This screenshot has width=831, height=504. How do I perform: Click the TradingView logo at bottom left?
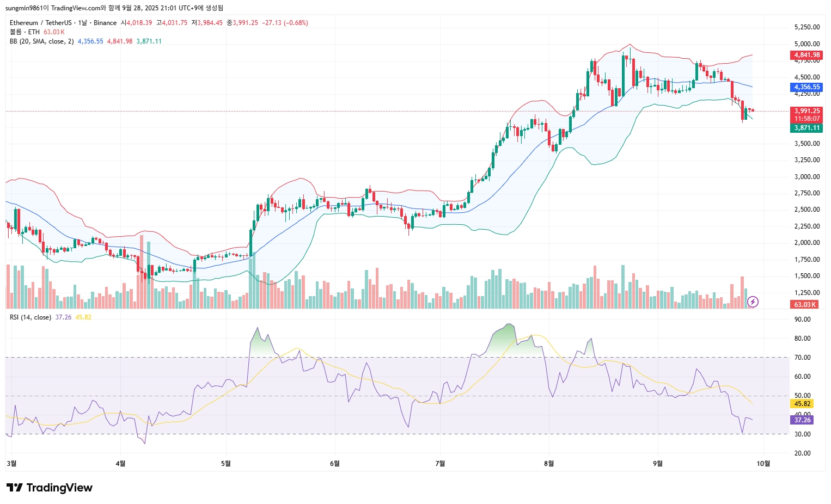click(50, 488)
